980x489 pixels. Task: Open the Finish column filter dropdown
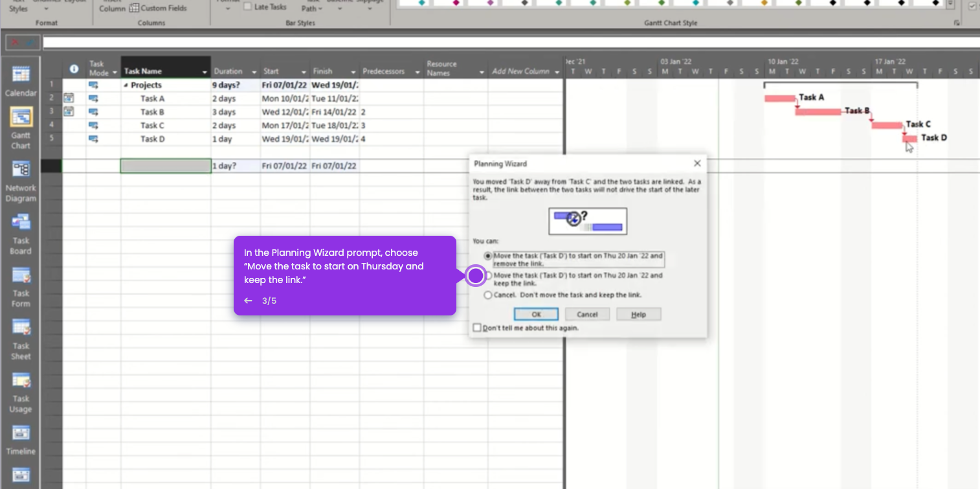353,72
